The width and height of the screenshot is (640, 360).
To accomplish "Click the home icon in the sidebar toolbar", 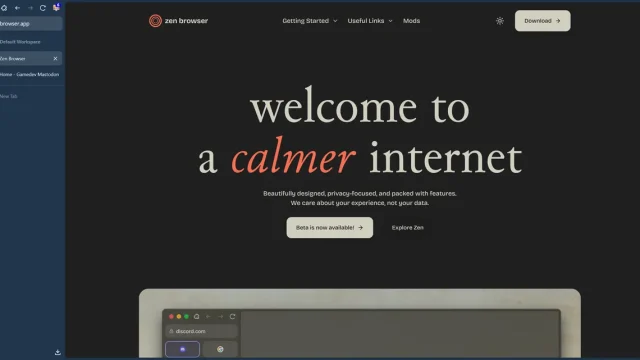I will coord(4,8).
